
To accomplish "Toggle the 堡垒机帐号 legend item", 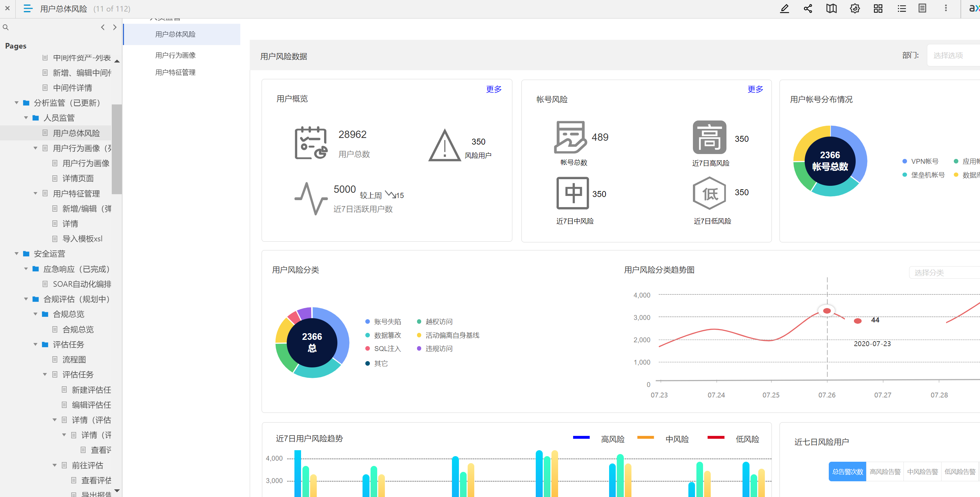I will (x=924, y=175).
